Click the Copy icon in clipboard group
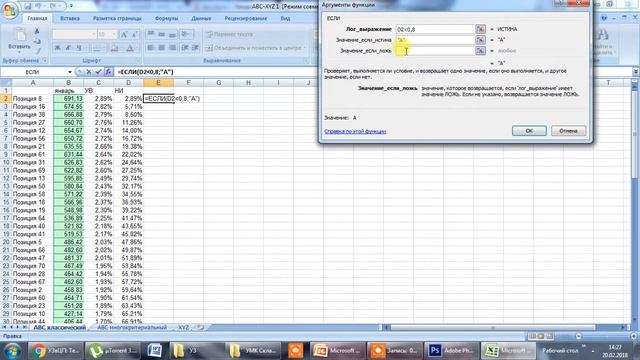The height and width of the screenshot is (360, 640). [37, 41]
